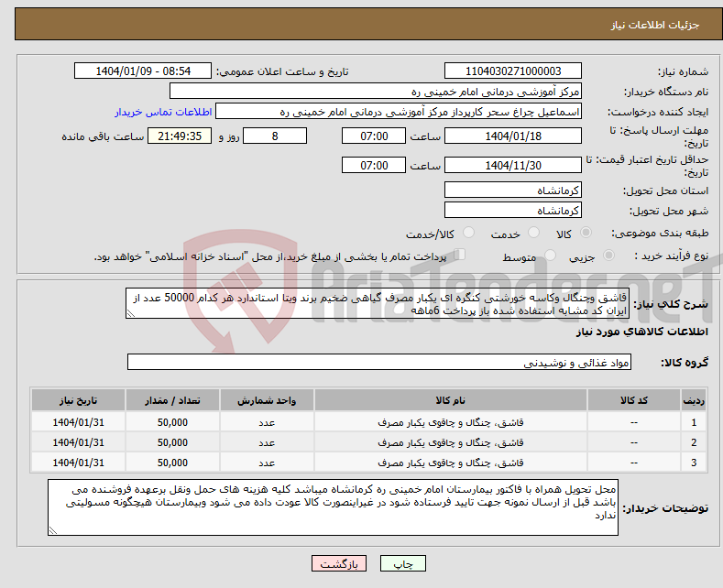Click the remaining days field showing 8
Image resolution: width=723 pixels, height=588 pixels.
click(x=275, y=136)
